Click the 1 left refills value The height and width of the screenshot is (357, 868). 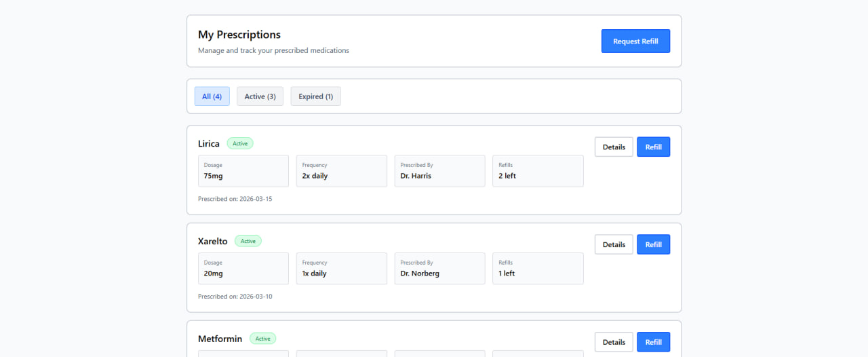click(507, 274)
